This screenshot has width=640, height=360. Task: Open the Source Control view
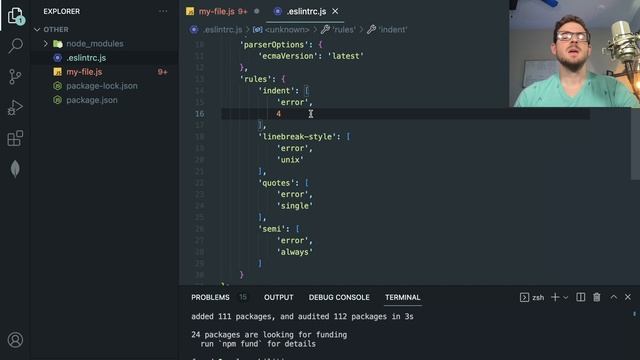click(15, 77)
